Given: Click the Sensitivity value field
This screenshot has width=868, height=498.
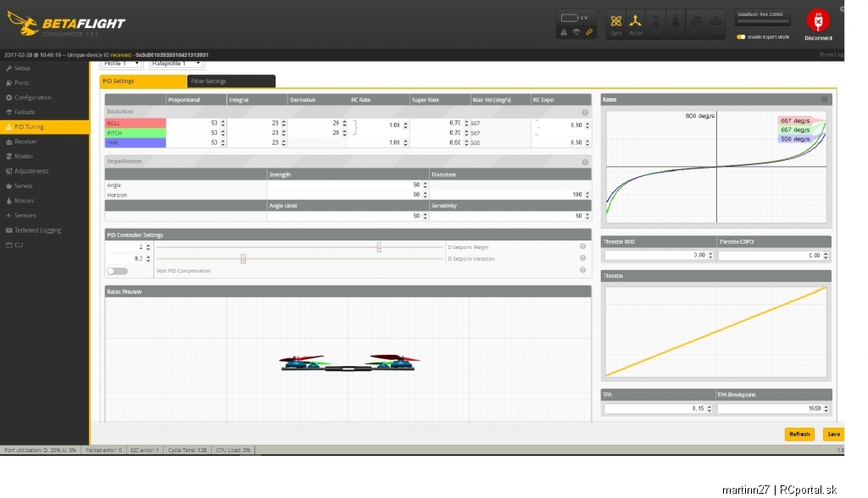Looking at the screenshot, I should click(x=509, y=216).
